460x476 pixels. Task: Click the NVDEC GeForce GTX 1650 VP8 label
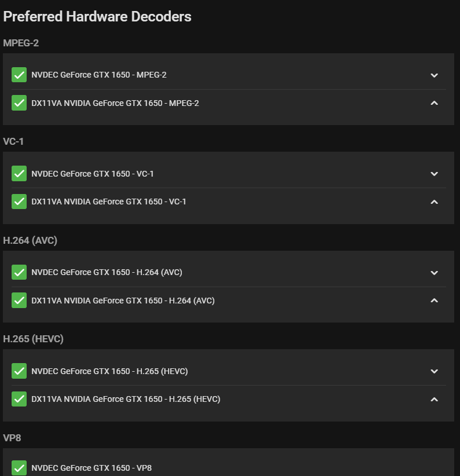click(x=92, y=468)
